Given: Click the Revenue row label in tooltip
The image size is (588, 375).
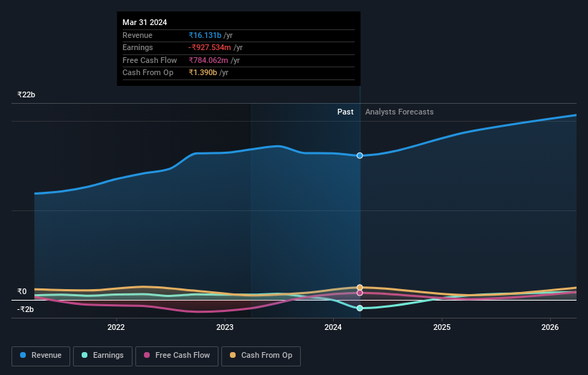Looking at the screenshot, I should [x=138, y=35].
